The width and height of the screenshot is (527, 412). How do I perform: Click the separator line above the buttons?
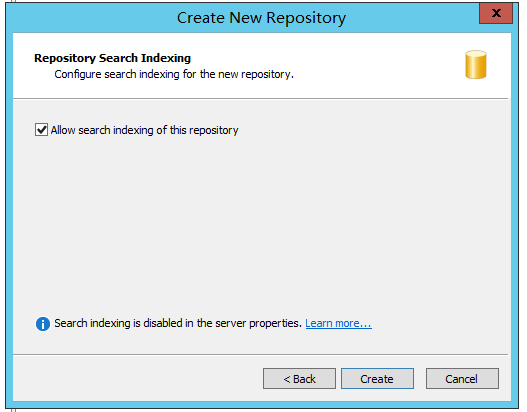tap(260, 354)
